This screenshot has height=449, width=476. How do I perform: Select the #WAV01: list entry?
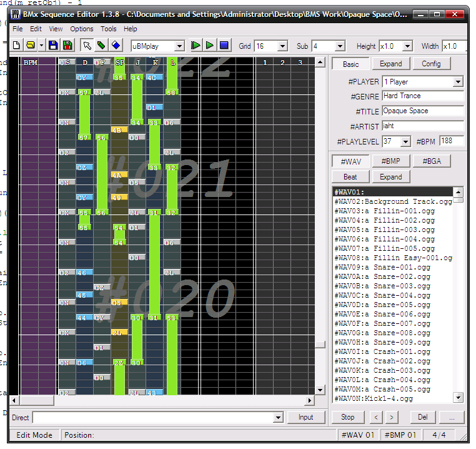393,192
